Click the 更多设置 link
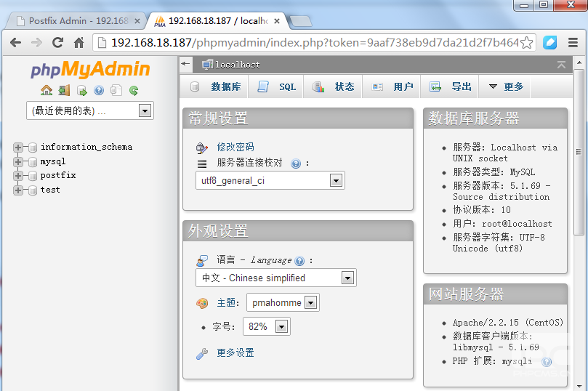The width and height of the screenshot is (588, 391). tap(235, 352)
